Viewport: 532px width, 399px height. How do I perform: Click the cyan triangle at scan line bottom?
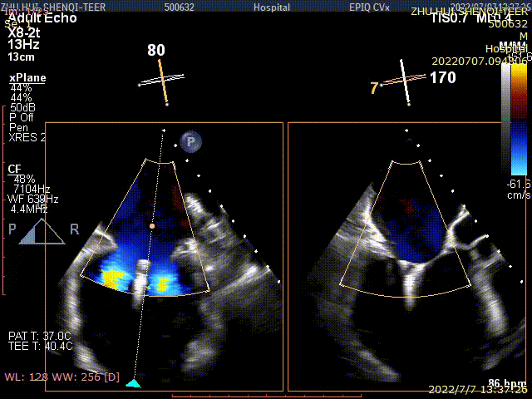point(134,382)
